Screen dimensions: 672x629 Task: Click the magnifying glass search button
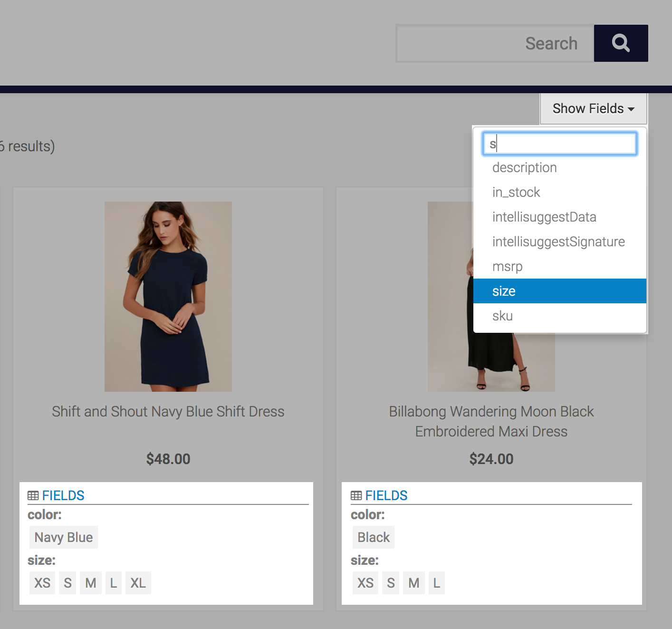click(x=621, y=43)
